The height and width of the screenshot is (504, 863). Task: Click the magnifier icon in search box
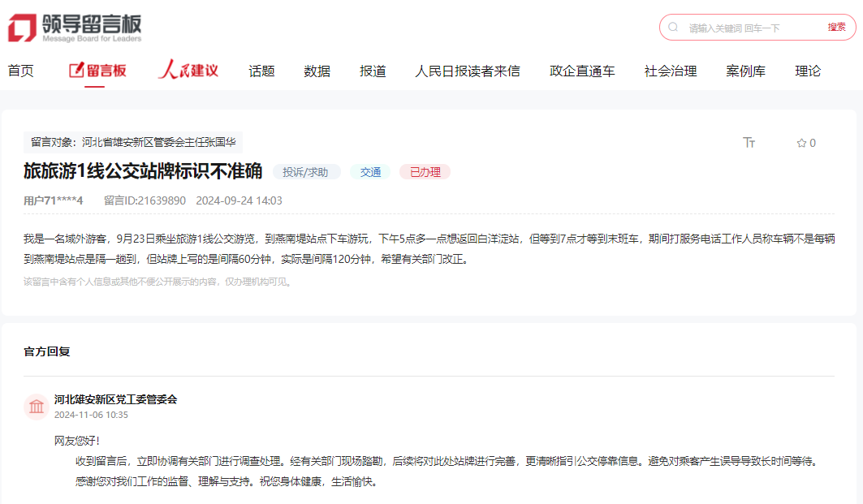(673, 28)
